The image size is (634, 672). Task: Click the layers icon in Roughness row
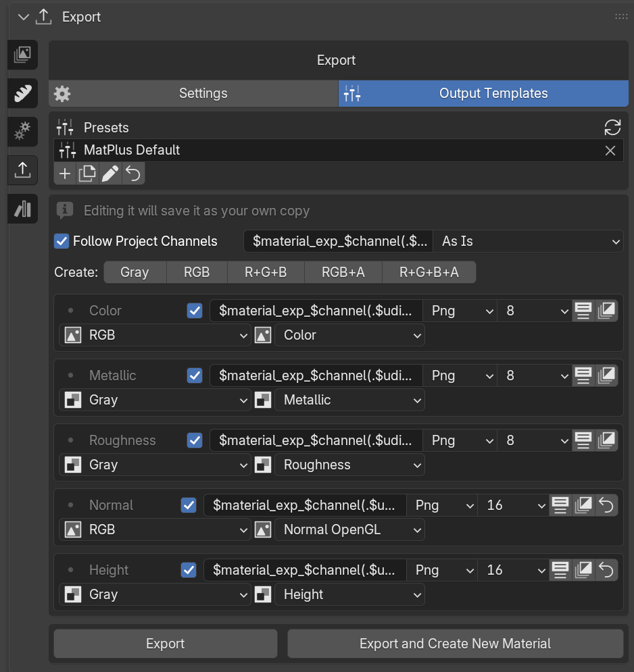pos(606,440)
